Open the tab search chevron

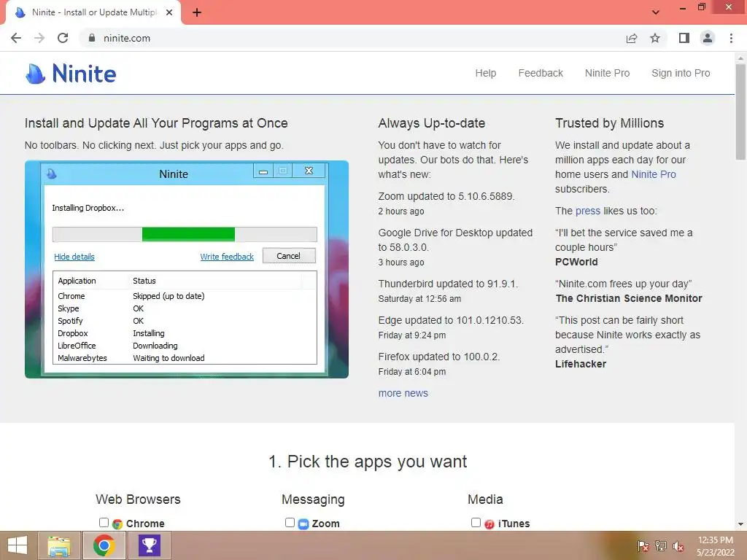(656, 12)
